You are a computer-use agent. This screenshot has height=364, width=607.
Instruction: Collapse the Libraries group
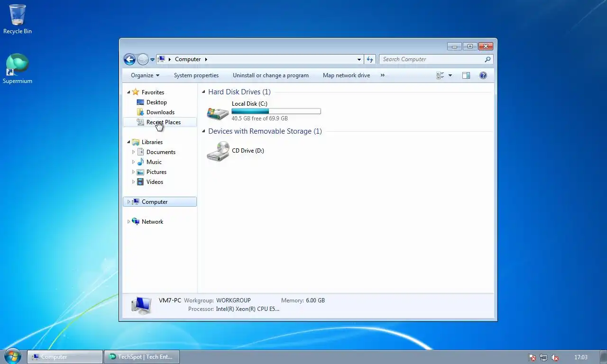(x=129, y=142)
